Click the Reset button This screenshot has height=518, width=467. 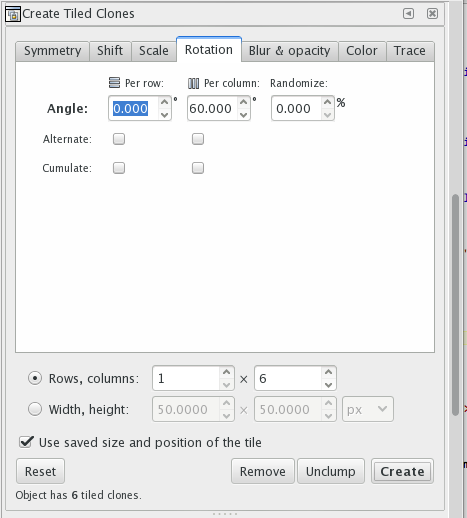click(40, 471)
